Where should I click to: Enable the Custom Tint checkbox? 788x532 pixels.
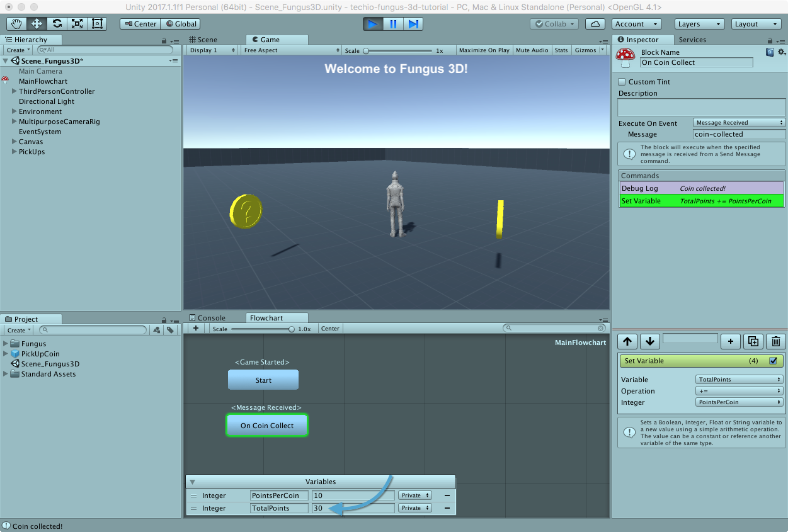pyautogui.click(x=622, y=82)
